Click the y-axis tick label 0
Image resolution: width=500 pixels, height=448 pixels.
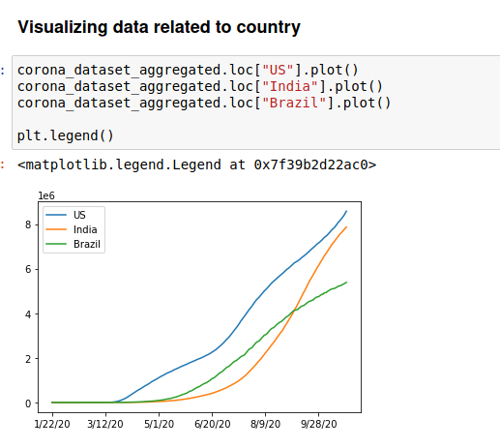(x=28, y=403)
